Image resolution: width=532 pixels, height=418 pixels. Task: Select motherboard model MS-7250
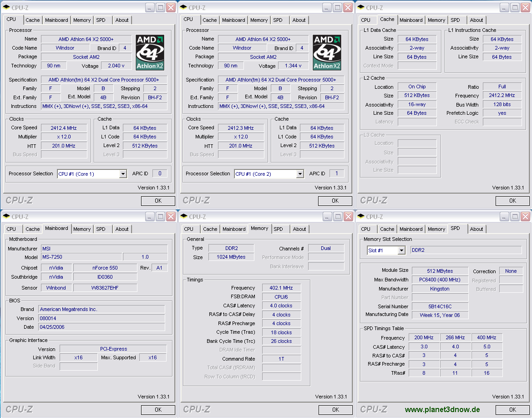81,257
